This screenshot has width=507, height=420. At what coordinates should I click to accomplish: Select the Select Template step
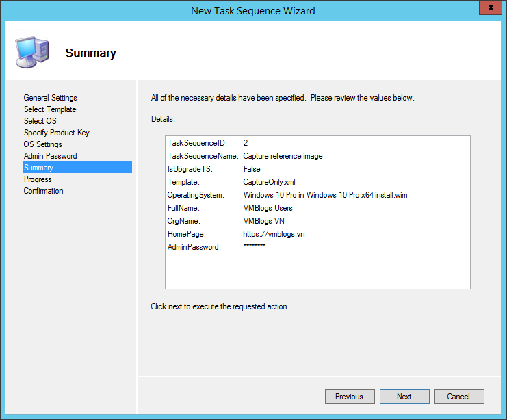[50, 109]
